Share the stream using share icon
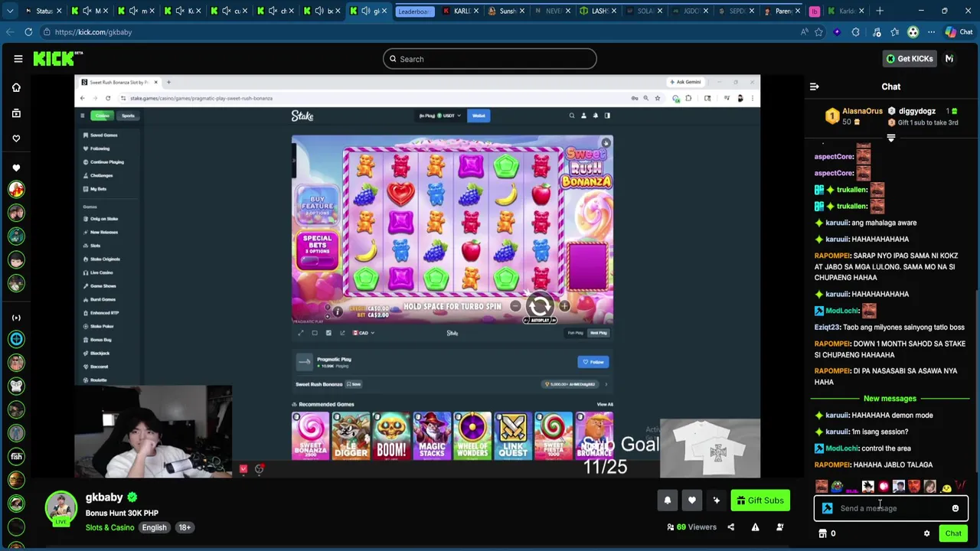This screenshot has height=551, width=980. pyautogui.click(x=730, y=527)
